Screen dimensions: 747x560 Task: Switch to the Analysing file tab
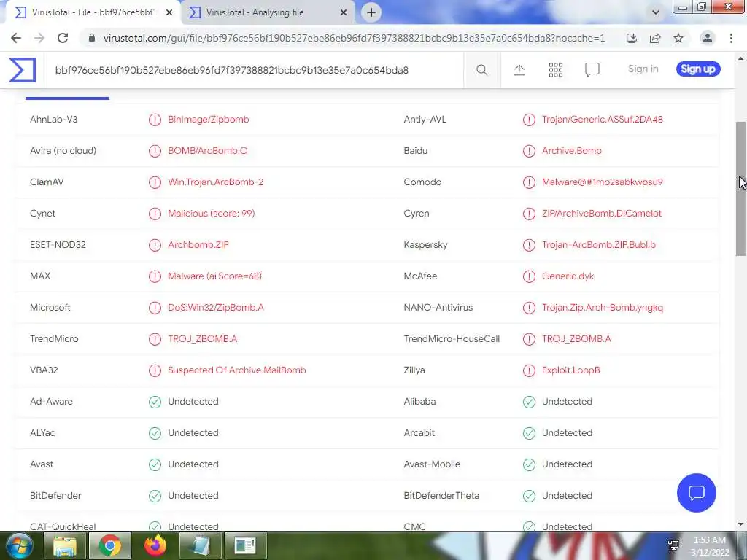[268, 12]
